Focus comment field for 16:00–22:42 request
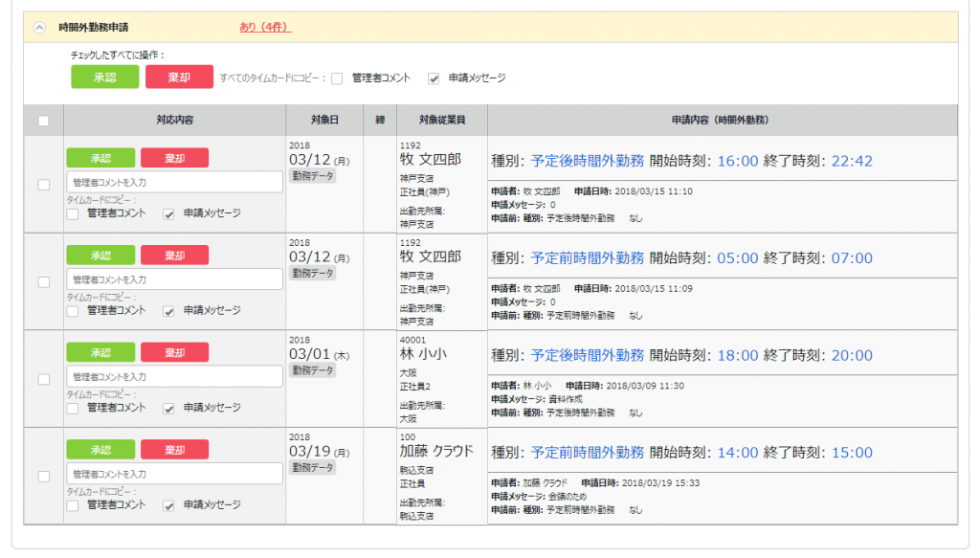 (174, 183)
